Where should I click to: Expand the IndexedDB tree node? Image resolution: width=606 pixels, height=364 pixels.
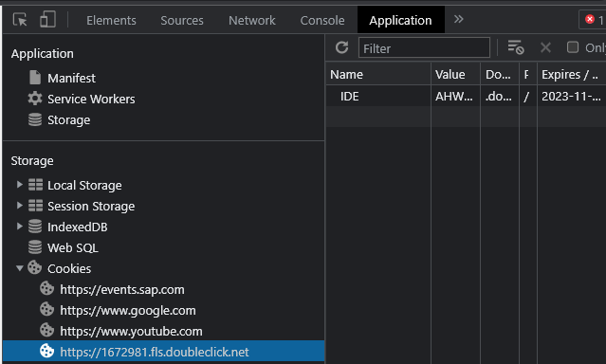[x=19, y=227]
